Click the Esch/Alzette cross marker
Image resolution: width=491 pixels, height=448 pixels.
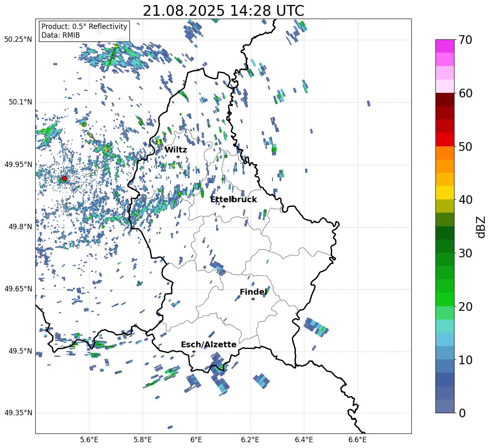(x=194, y=351)
